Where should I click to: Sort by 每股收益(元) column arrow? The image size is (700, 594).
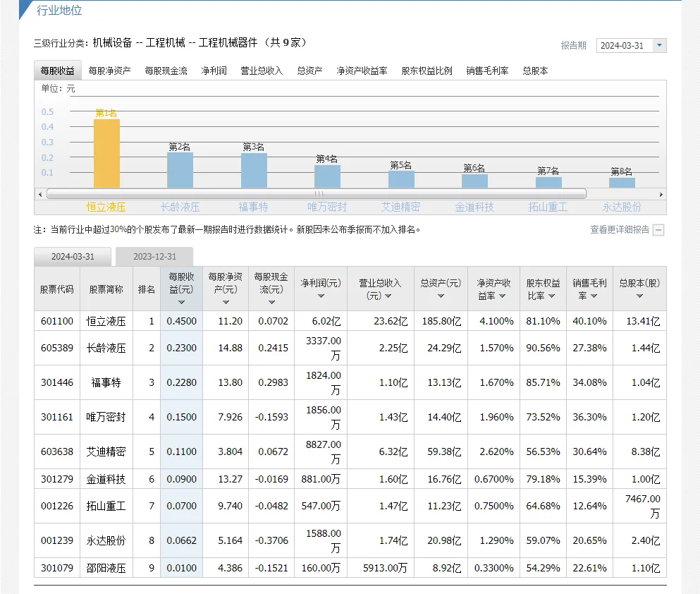click(x=181, y=303)
